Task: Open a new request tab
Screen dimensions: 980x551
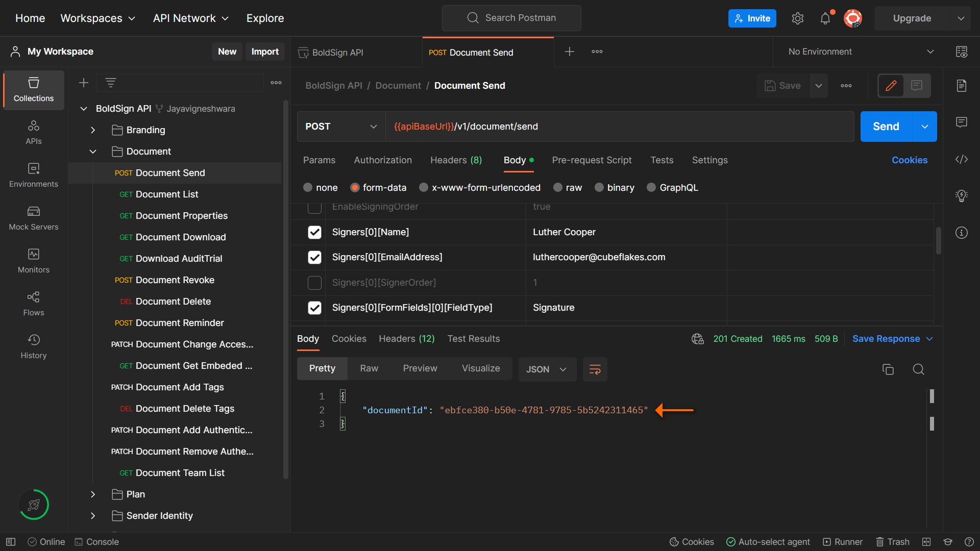Action: [x=570, y=52]
